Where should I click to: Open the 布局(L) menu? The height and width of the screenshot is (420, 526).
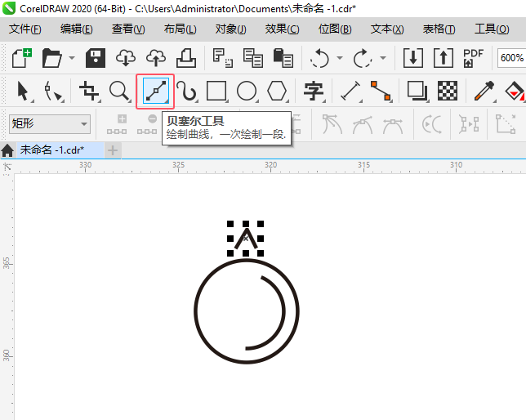click(x=180, y=29)
